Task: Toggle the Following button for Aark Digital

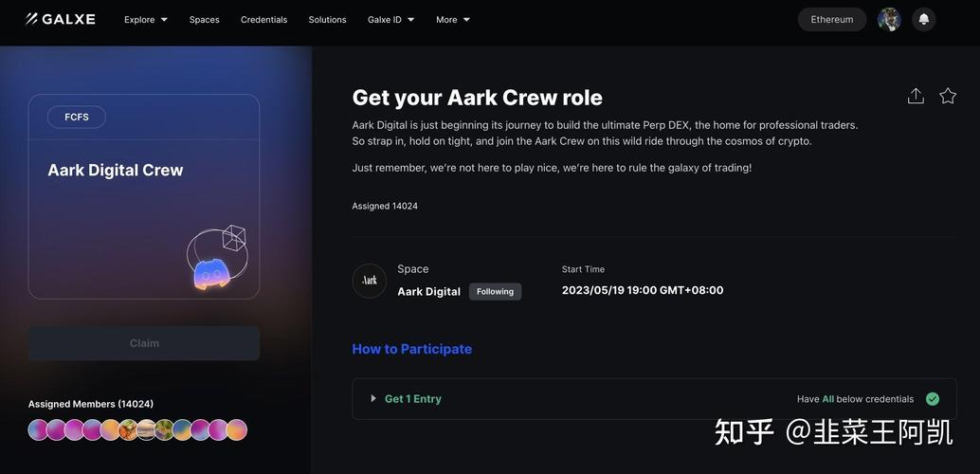Action: click(x=495, y=291)
